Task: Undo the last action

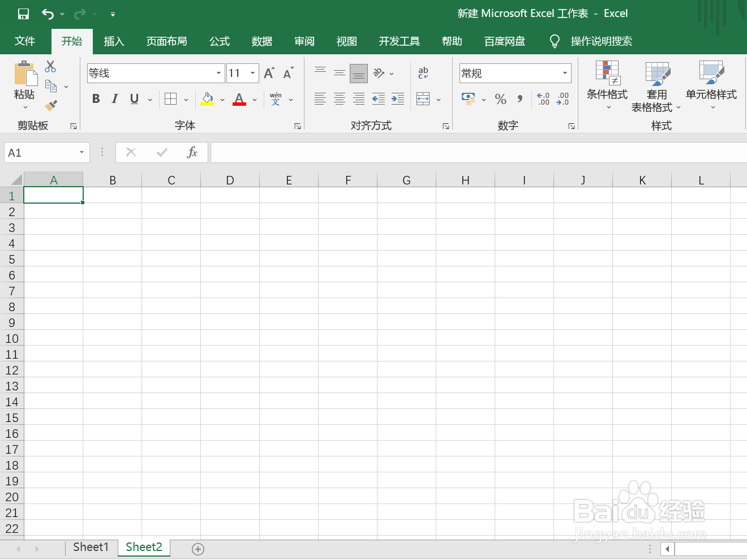Action: (48, 14)
